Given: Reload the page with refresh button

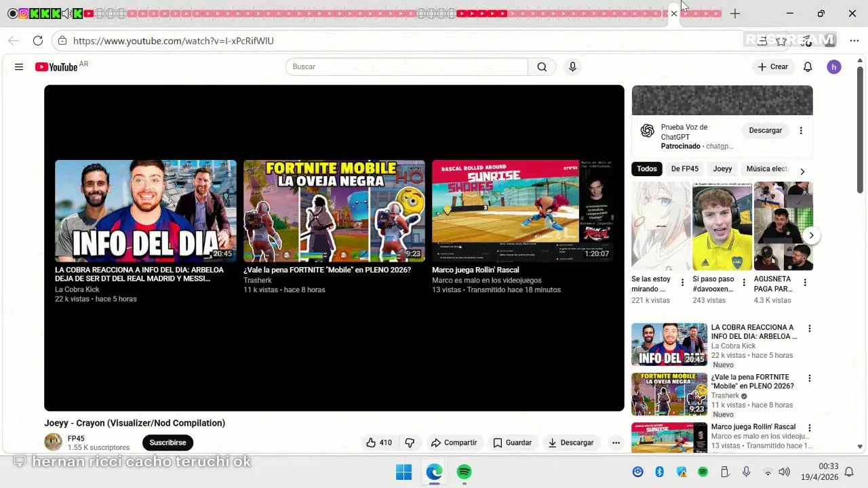Looking at the screenshot, I should [x=38, y=41].
